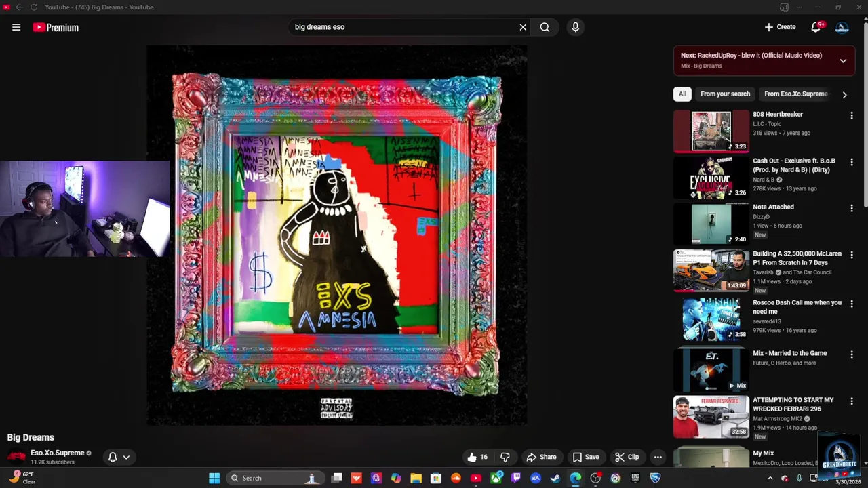Screen dimensions: 868x488
Task: Start voice search with microphone
Action: (x=575, y=27)
